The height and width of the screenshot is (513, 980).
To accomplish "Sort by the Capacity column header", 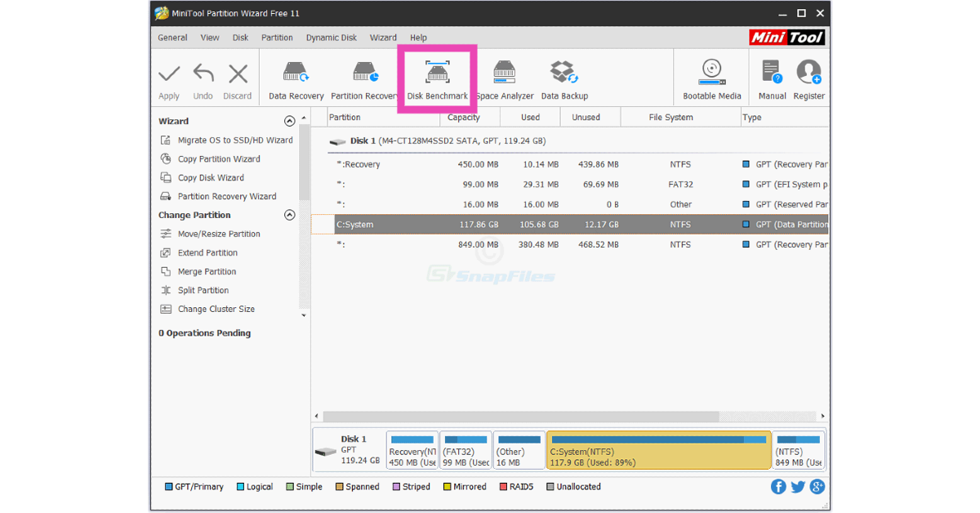I will 463,118.
